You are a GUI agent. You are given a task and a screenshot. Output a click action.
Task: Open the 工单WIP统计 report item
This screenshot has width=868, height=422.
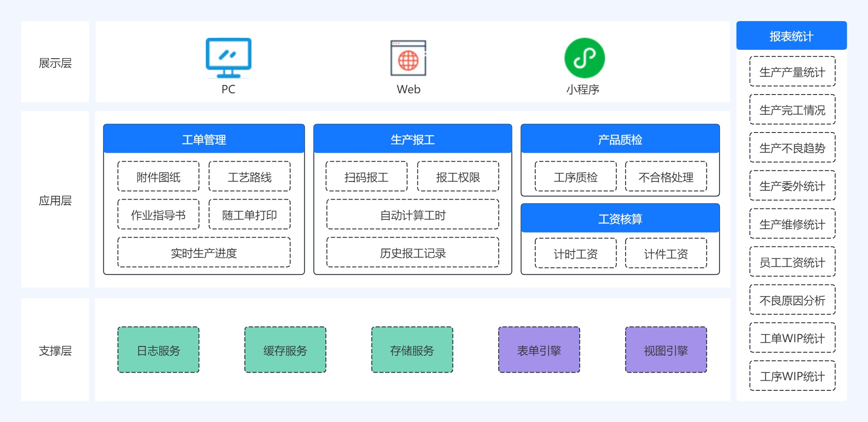coord(792,338)
